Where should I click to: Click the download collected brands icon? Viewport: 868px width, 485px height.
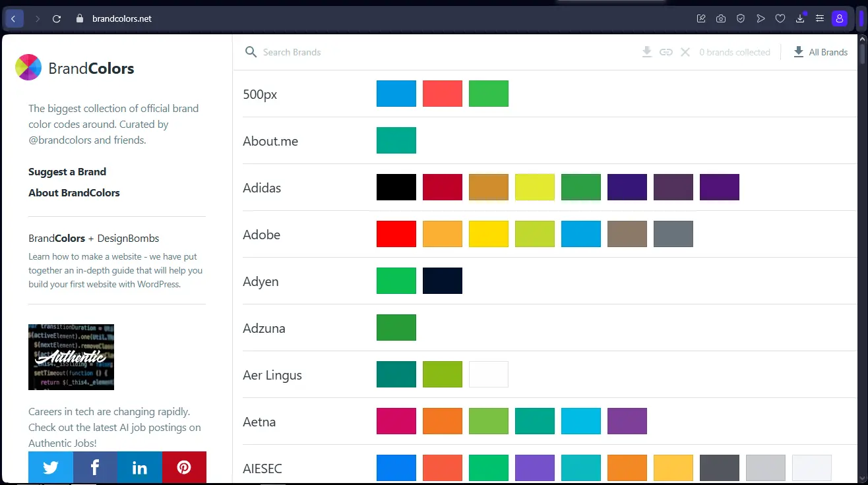[647, 52]
